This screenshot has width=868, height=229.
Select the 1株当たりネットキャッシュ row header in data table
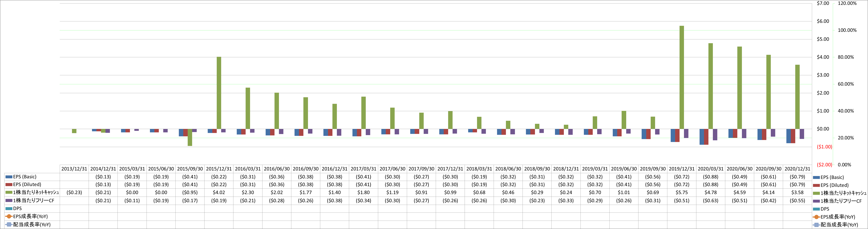click(32, 193)
